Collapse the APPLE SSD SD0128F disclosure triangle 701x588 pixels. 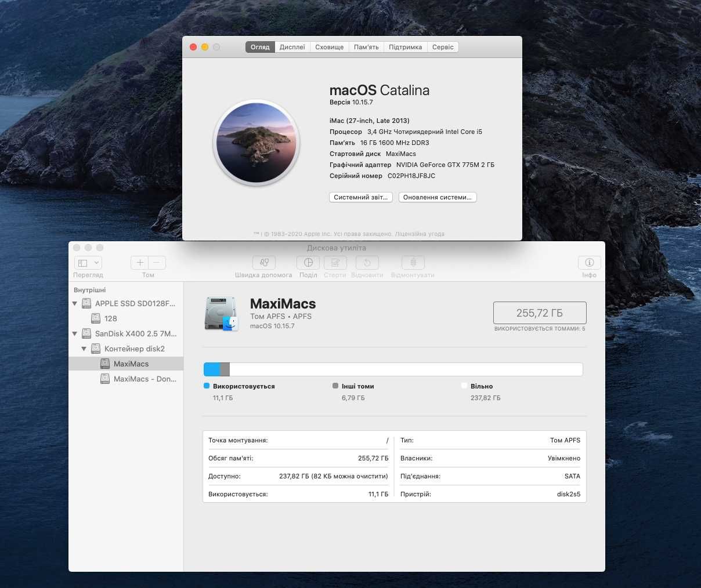point(75,303)
